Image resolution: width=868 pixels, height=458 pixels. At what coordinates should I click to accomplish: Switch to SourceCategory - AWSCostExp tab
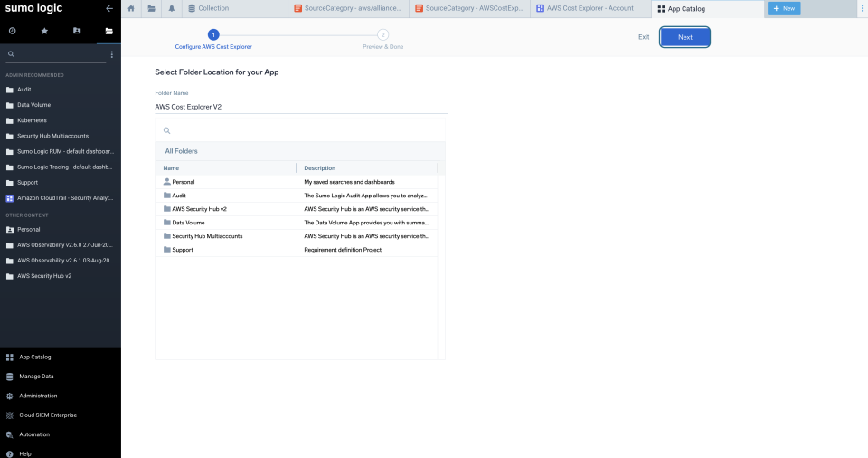click(469, 8)
